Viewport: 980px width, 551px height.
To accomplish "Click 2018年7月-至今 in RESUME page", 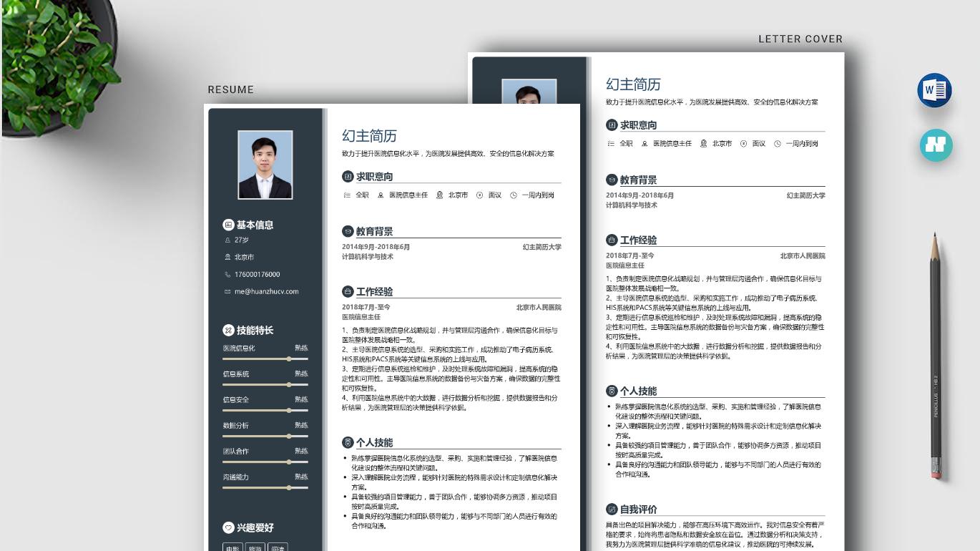I will (x=366, y=308).
